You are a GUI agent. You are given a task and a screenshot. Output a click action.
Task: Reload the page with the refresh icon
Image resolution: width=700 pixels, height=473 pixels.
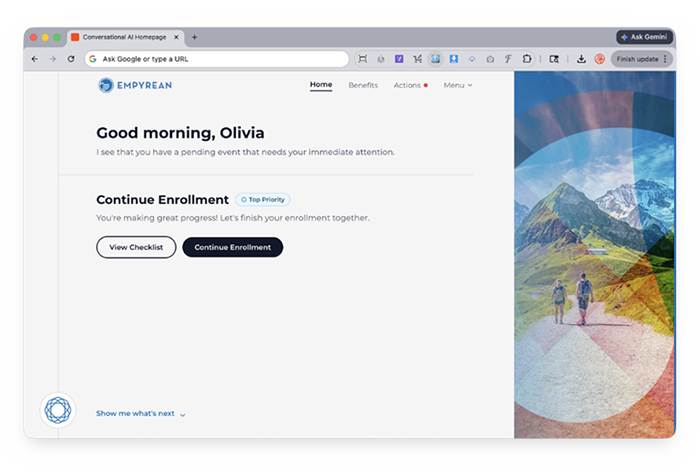[71, 59]
